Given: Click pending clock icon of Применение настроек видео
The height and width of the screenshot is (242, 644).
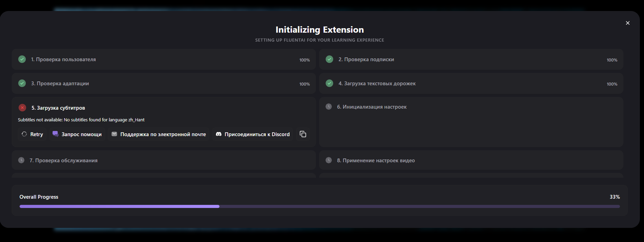Looking at the screenshot, I should pos(329,160).
